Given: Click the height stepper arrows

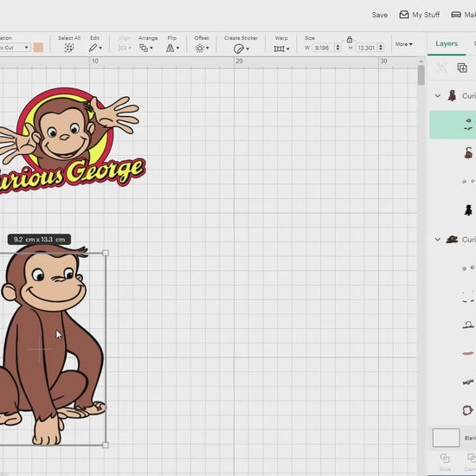Looking at the screenshot, I should pyautogui.click(x=381, y=48).
